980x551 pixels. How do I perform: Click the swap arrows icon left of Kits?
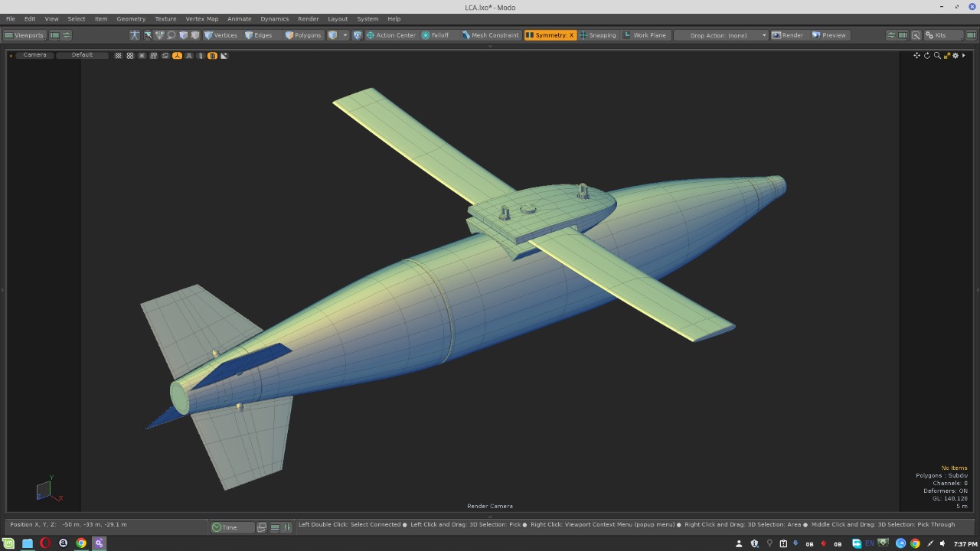(891, 35)
